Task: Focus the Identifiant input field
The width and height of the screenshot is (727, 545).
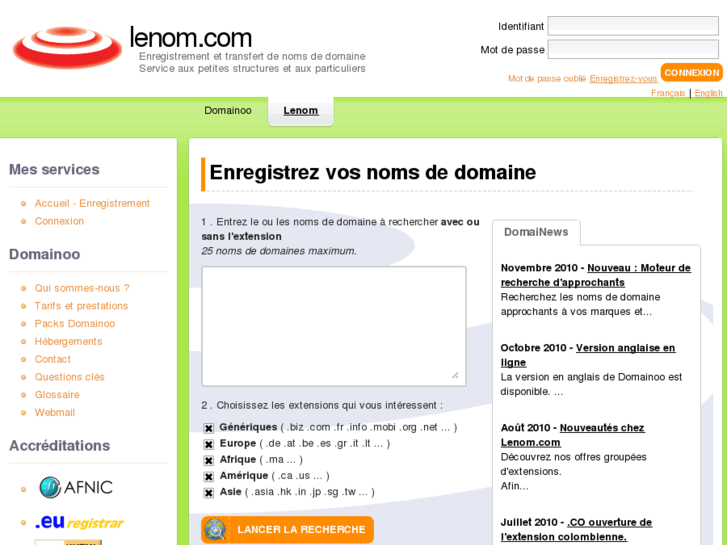Action: point(633,26)
